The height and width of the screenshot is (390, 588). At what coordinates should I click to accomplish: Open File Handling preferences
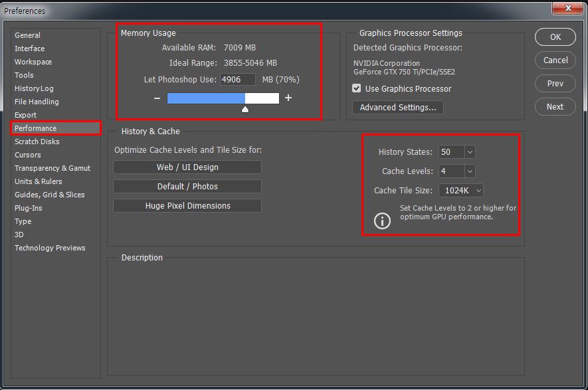(x=37, y=102)
